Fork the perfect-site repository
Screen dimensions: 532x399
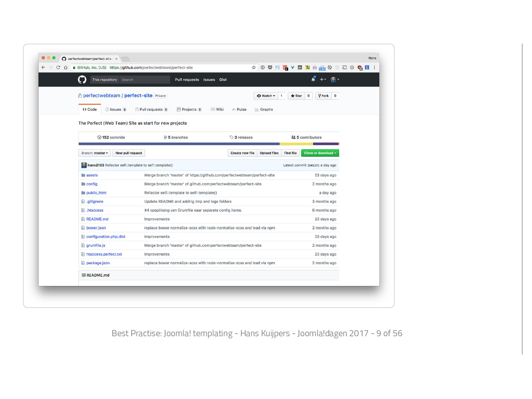coord(323,96)
